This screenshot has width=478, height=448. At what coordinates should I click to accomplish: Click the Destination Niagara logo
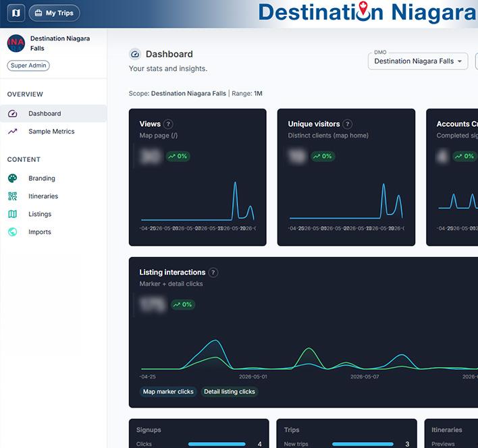pos(368,12)
